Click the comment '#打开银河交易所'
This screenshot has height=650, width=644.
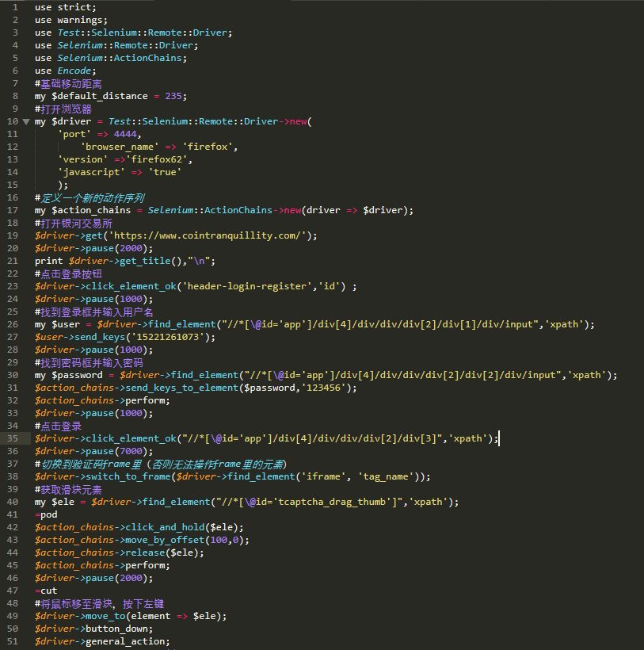(74, 224)
